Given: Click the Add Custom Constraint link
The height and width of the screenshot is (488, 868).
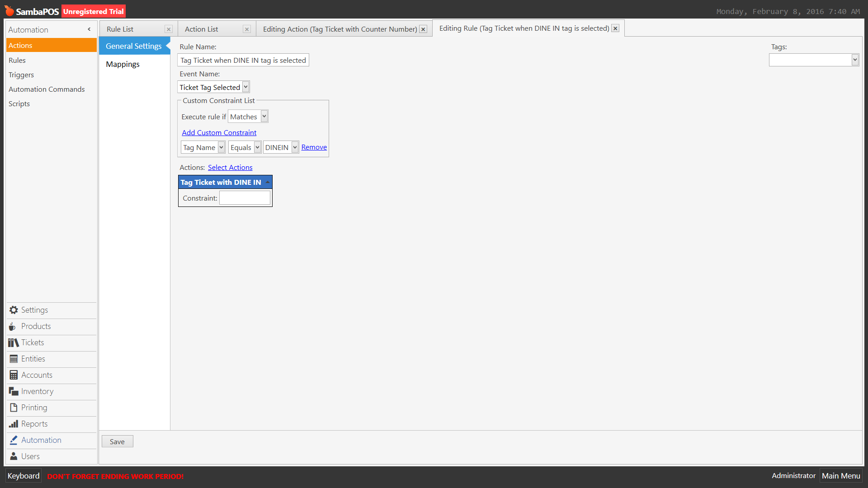Looking at the screenshot, I should point(219,132).
